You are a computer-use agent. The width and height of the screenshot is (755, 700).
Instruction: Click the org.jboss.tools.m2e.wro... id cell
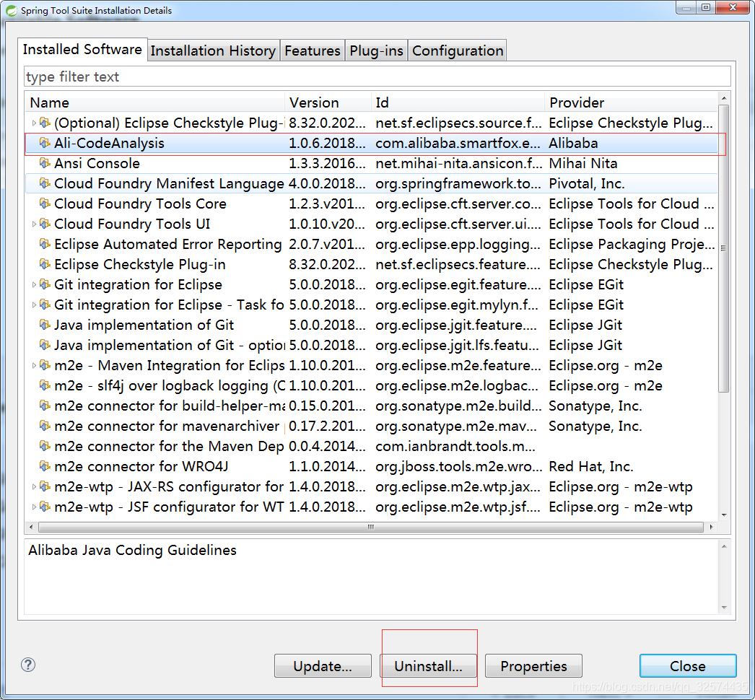point(459,466)
